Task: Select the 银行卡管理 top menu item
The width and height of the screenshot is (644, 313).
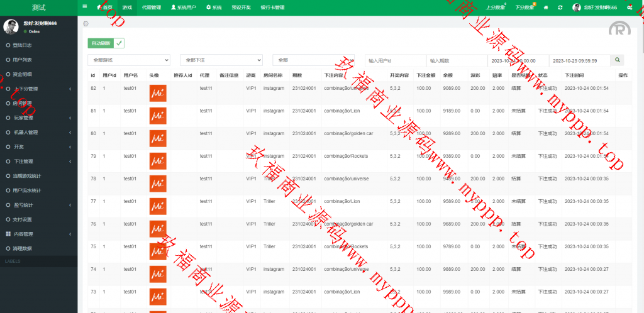Action: point(272,8)
